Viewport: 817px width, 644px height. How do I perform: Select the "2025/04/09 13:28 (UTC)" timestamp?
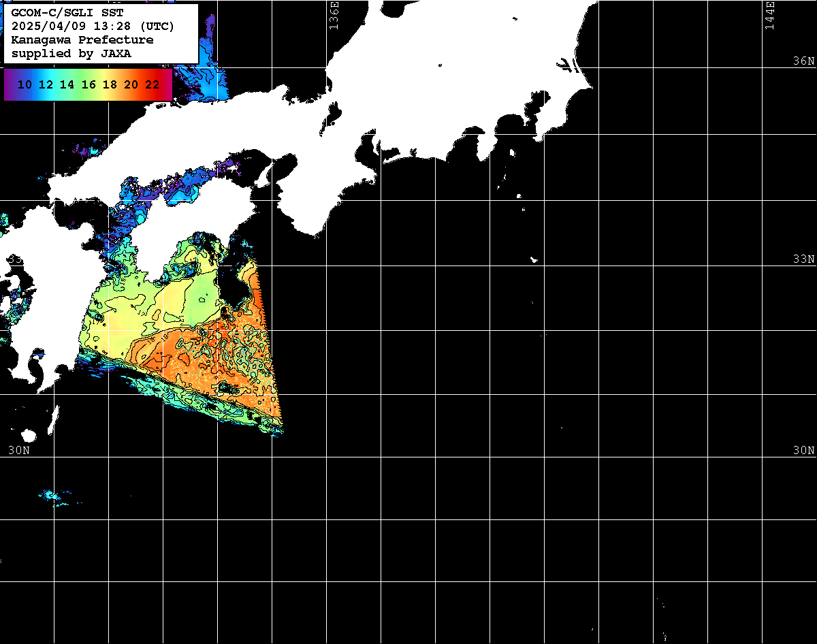tap(93, 27)
